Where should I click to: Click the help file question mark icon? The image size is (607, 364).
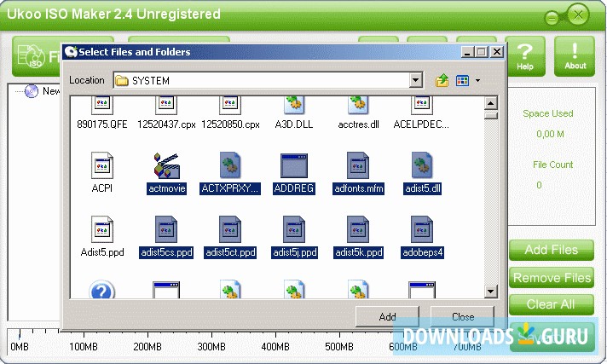(x=101, y=289)
